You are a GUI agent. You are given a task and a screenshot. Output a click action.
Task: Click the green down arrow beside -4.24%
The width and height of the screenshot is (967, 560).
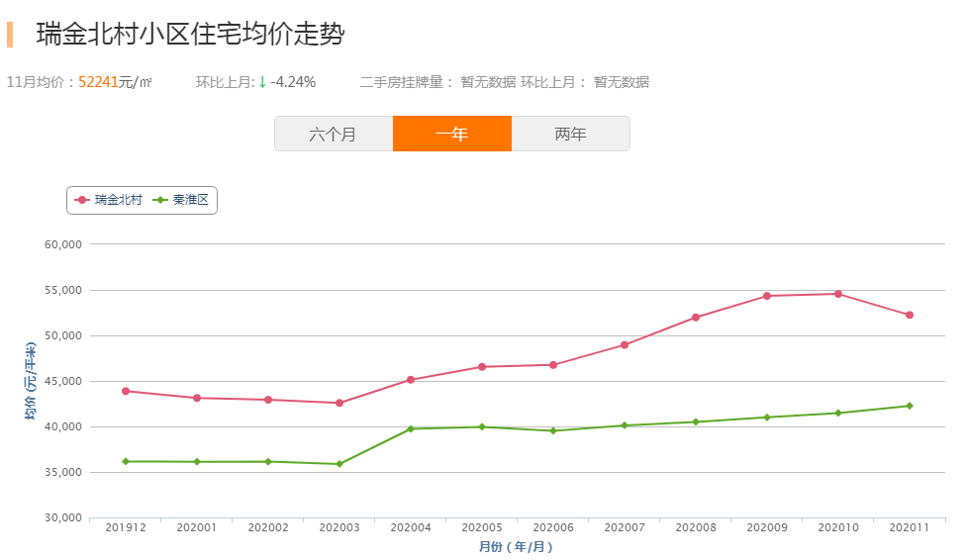click(x=262, y=82)
